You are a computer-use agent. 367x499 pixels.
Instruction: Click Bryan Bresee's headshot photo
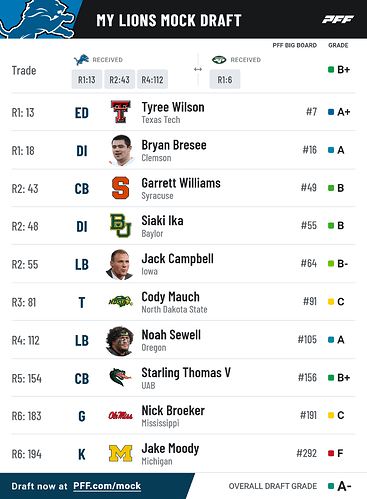121,150
